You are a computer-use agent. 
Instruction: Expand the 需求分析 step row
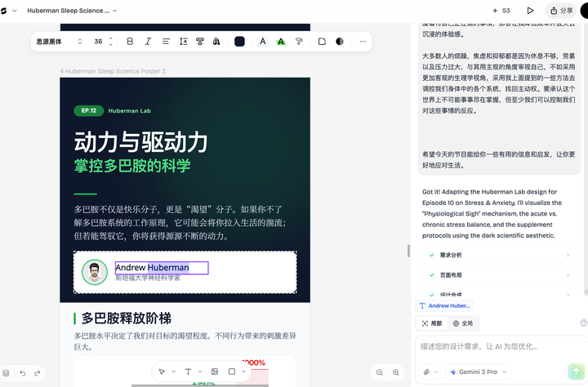pyautogui.click(x=499, y=255)
